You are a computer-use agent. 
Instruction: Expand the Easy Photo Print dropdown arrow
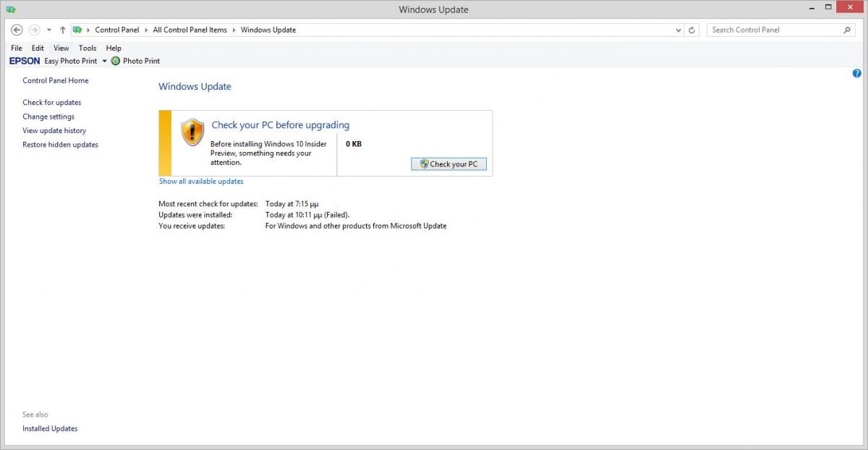tap(104, 61)
